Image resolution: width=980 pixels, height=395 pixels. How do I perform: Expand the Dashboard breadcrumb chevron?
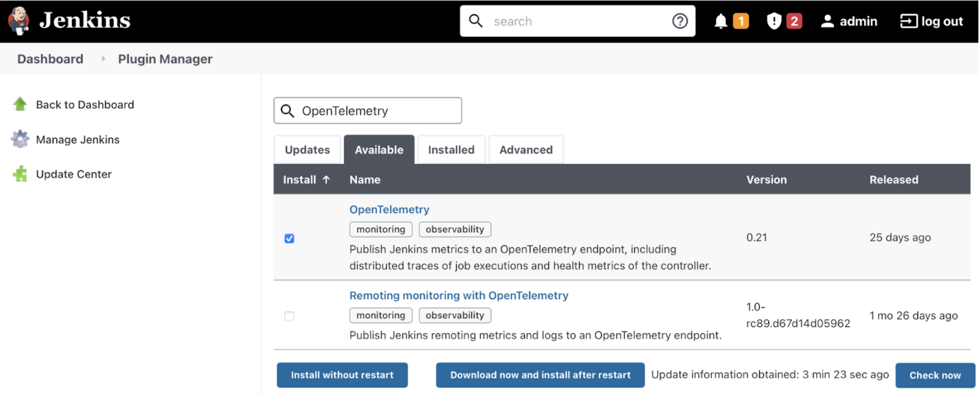tap(103, 59)
